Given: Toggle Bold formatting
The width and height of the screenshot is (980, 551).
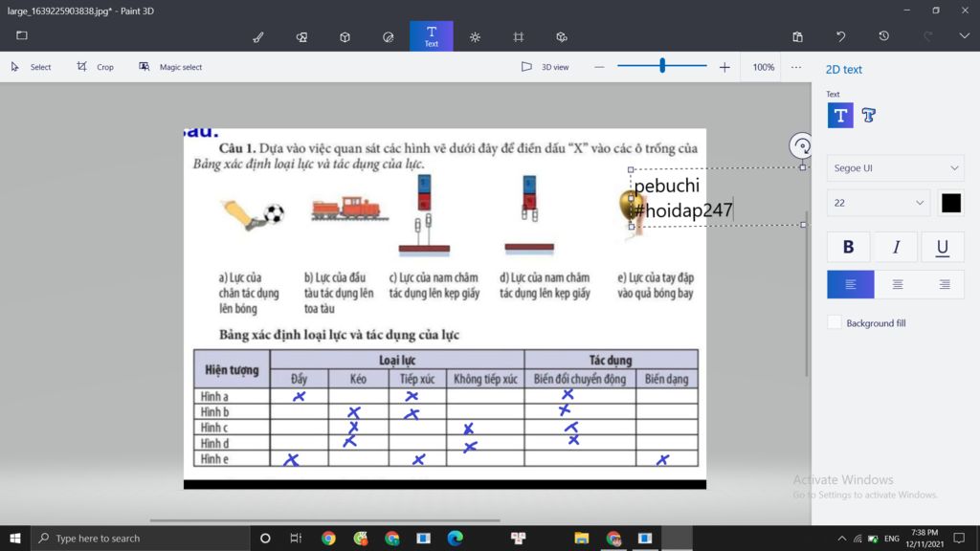Looking at the screenshot, I should (848, 247).
